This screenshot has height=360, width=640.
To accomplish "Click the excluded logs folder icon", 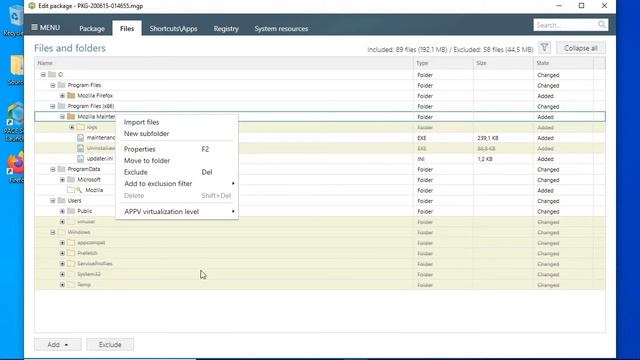I will point(81,127).
